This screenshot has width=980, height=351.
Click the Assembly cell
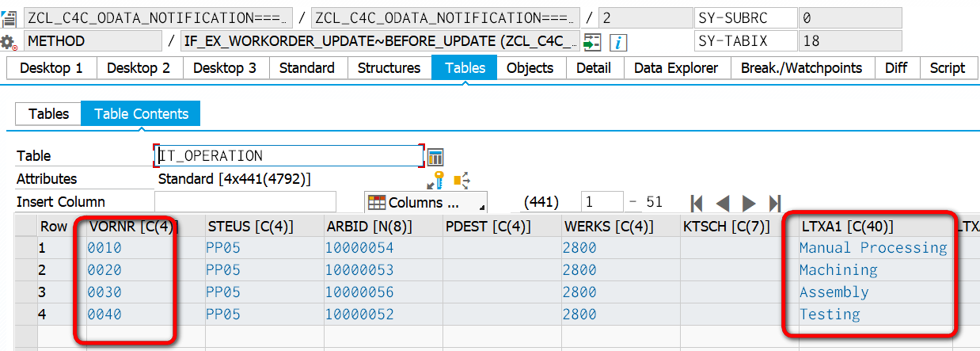(x=876, y=292)
